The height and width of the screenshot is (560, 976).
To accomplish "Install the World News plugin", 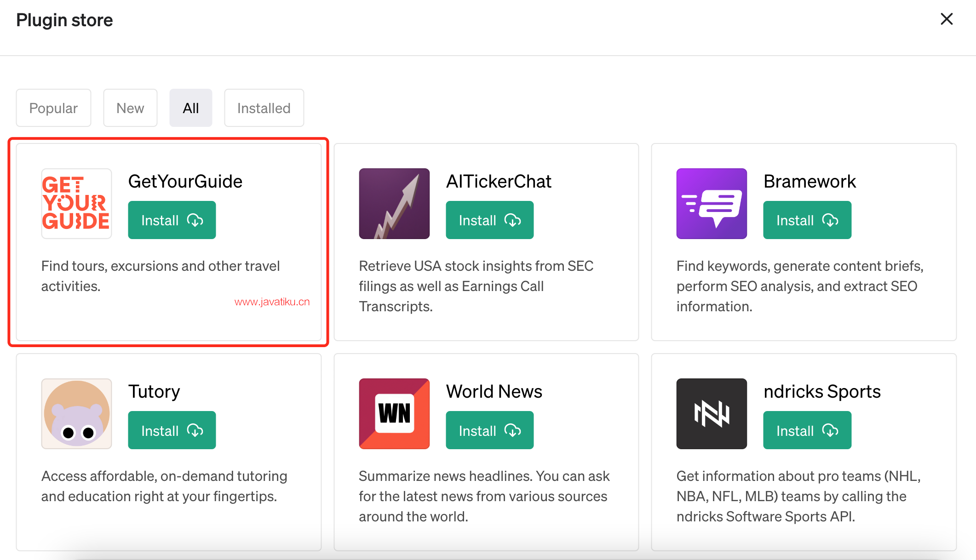I will tap(490, 430).
